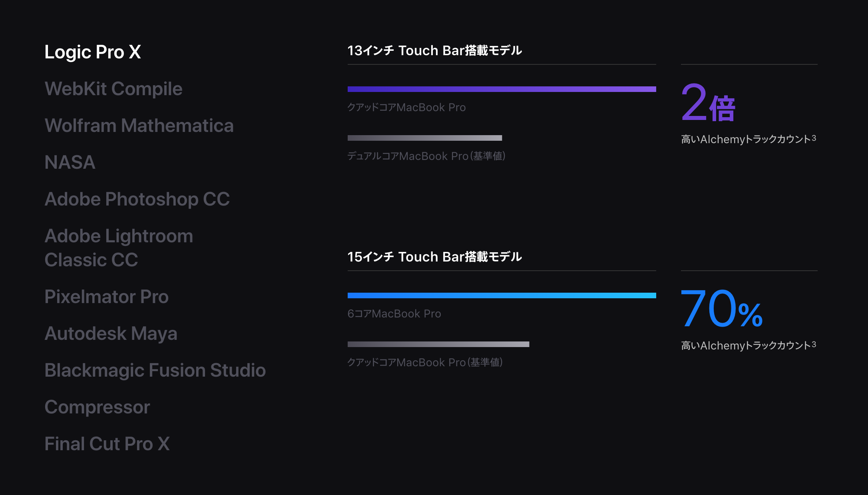Switch to WebKit Compile benchmark
The width and height of the screenshot is (868, 495).
tap(113, 89)
